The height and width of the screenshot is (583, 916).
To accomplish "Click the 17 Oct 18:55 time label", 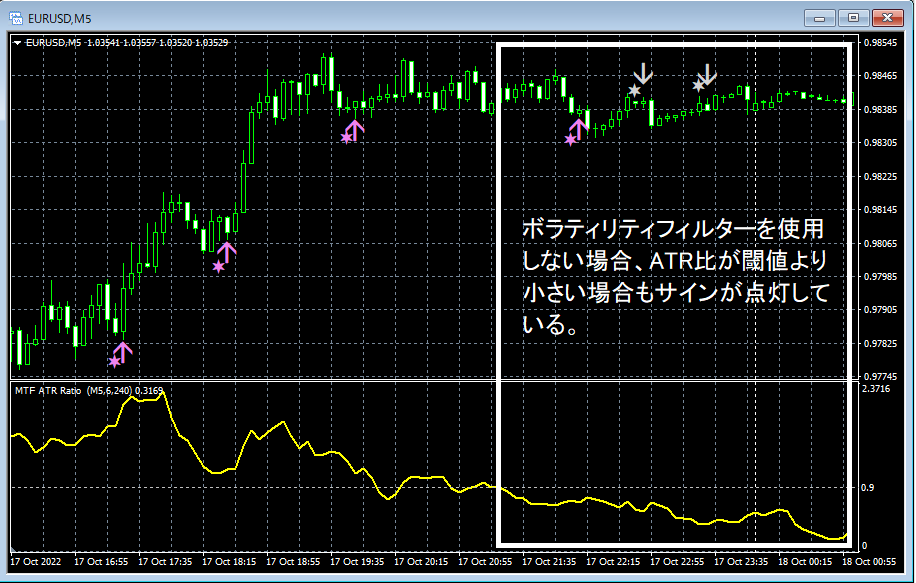I will point(293,562).
